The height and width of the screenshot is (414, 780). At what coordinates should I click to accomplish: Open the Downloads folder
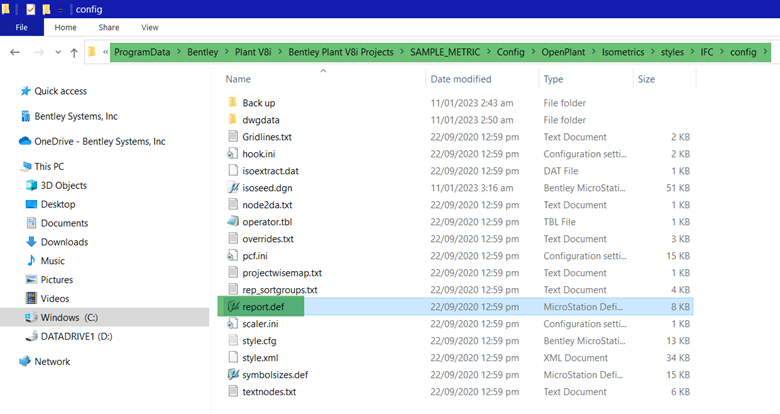(64, 242)
